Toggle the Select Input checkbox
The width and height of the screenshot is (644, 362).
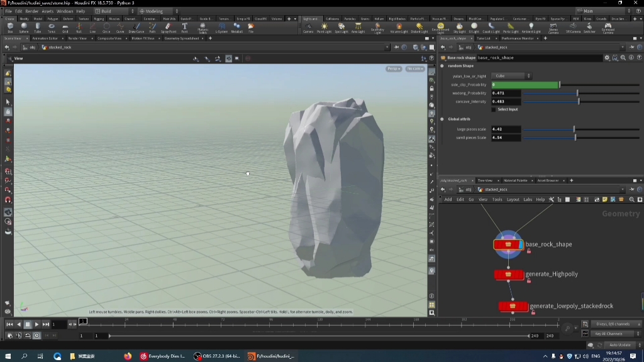(x=494, y=109)
